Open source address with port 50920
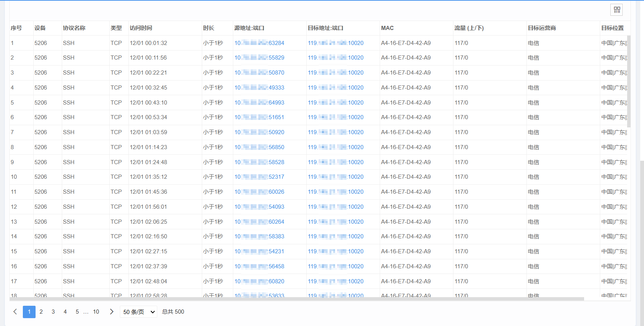644x326 pixels. (x=259, y=132)
